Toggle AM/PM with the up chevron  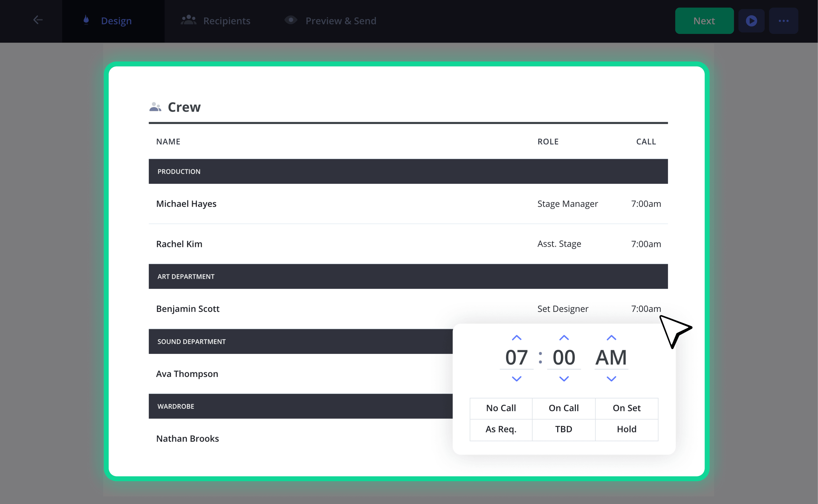[x=611, y=338]
